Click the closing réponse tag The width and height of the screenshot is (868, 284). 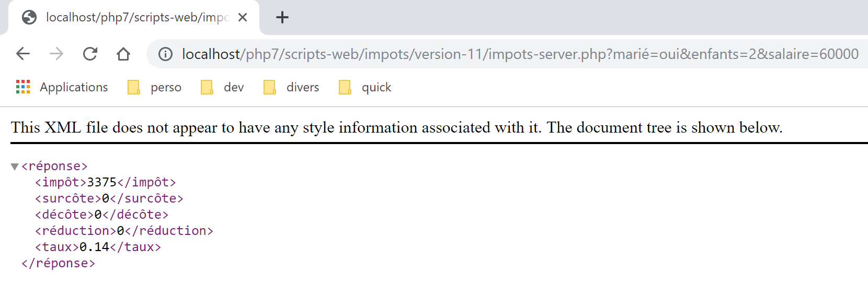click(x=58, y=263)
